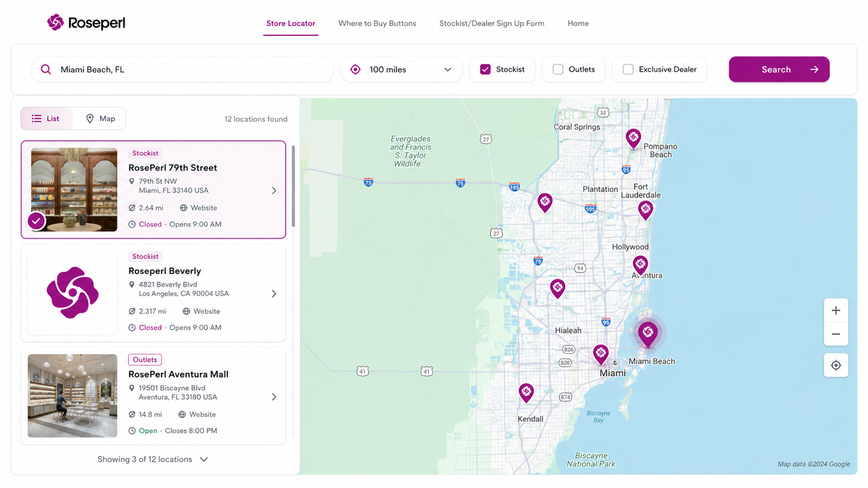Click the Search button
868x488 pixels.
pyautogui.click(x=779, y=69)
